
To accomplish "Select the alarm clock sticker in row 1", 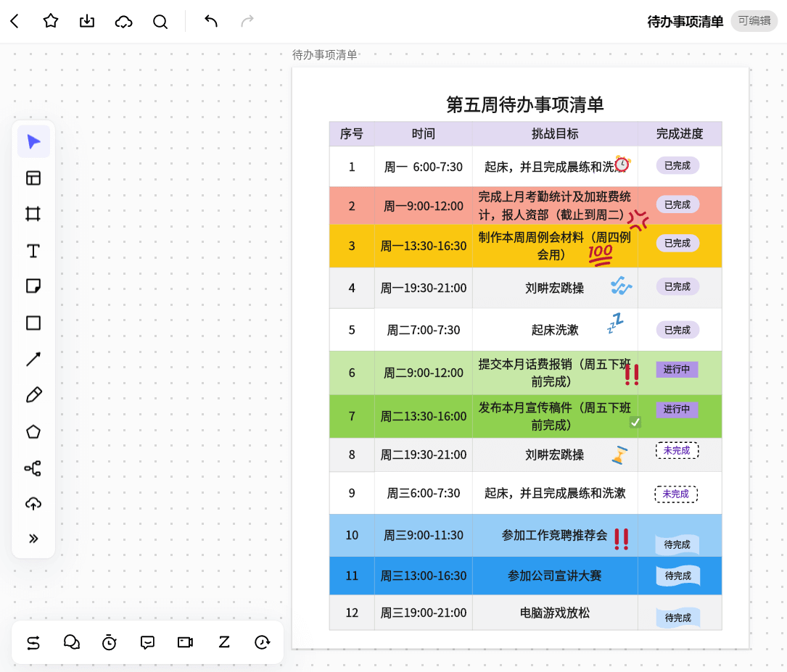I will tap(622, 164).
